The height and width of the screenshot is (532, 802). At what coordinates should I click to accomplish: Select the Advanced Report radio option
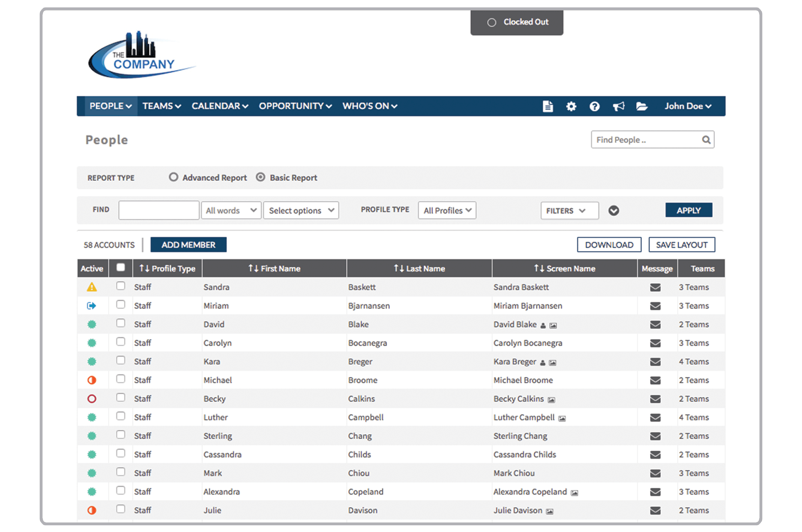tap(173, 177)
